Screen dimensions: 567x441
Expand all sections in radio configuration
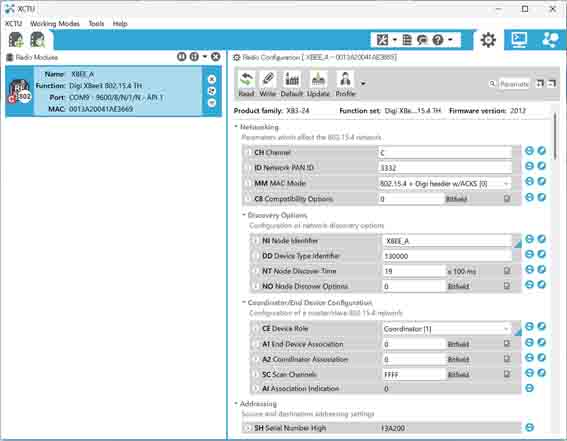[x=540, y=84]
